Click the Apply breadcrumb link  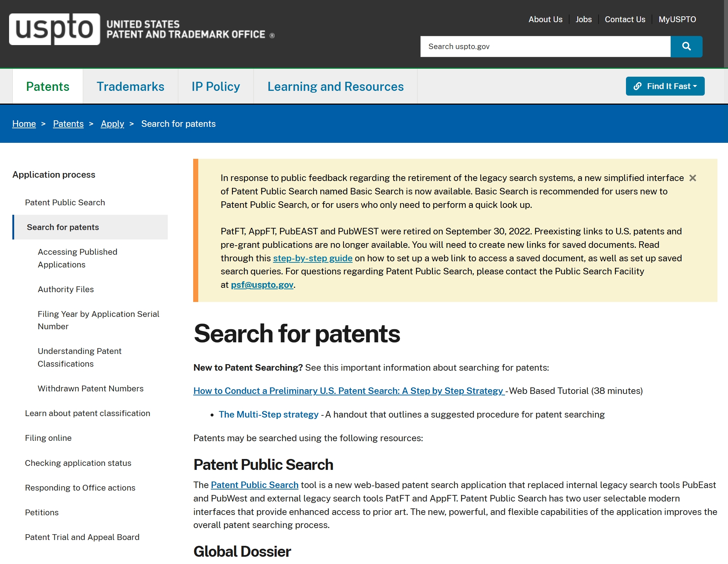click(x=112, y=124)
